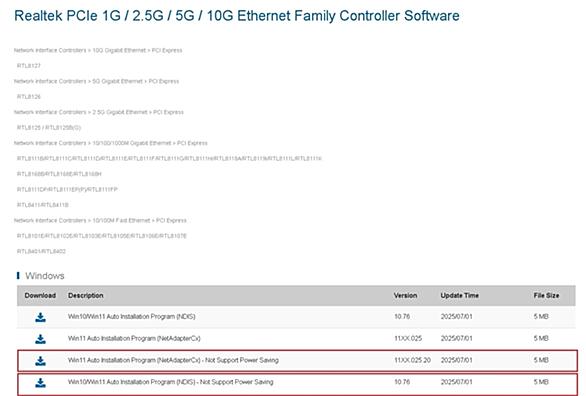Open the RTL8127 product link
The image size is (586, 396).
click(x=29, y=66)
